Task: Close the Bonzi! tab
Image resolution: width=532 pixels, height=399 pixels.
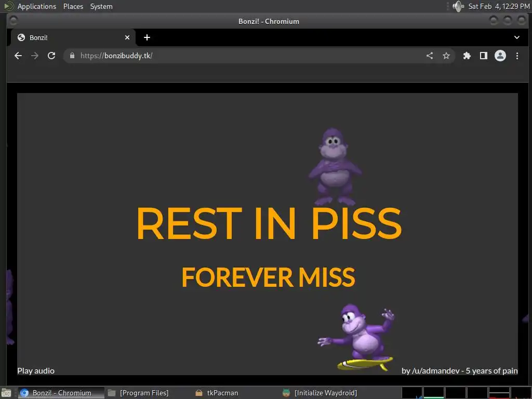Action: point(127,37)
